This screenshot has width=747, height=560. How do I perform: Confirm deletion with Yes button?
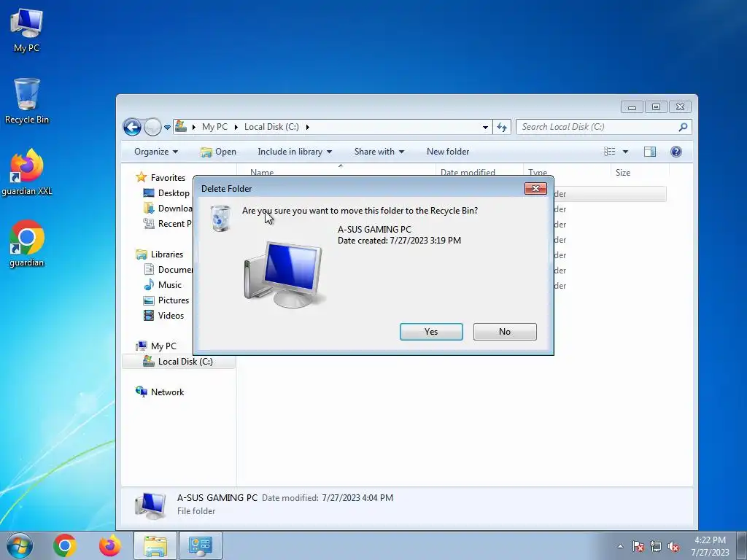431,332
